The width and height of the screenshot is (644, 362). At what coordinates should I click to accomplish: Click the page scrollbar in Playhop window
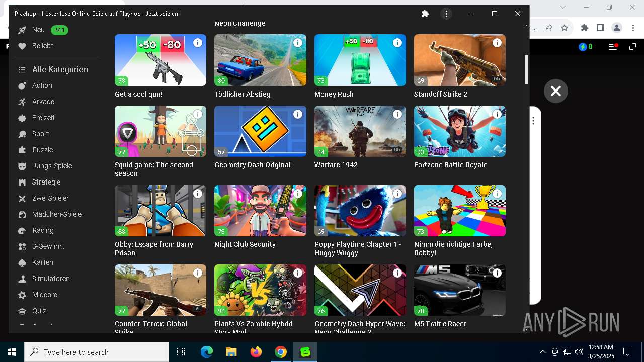[x=527, y=70]
